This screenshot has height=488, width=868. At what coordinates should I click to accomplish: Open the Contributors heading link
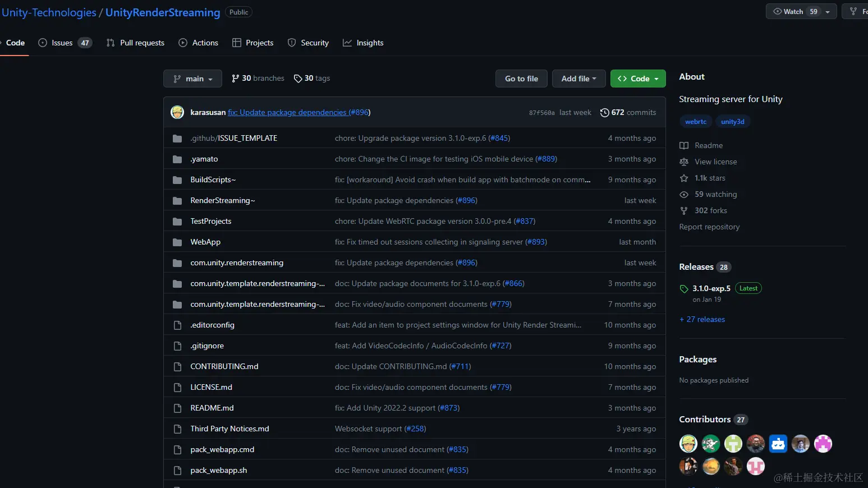(705, 420)
